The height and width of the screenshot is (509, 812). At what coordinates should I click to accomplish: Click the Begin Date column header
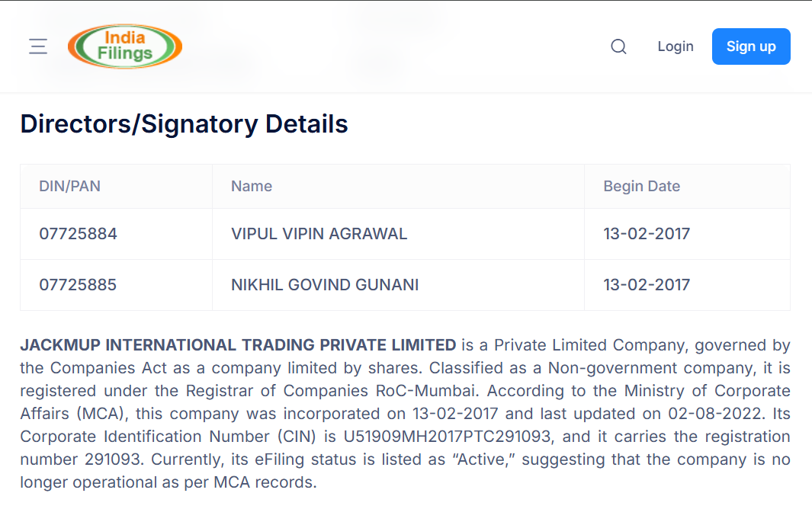point(641,186)
